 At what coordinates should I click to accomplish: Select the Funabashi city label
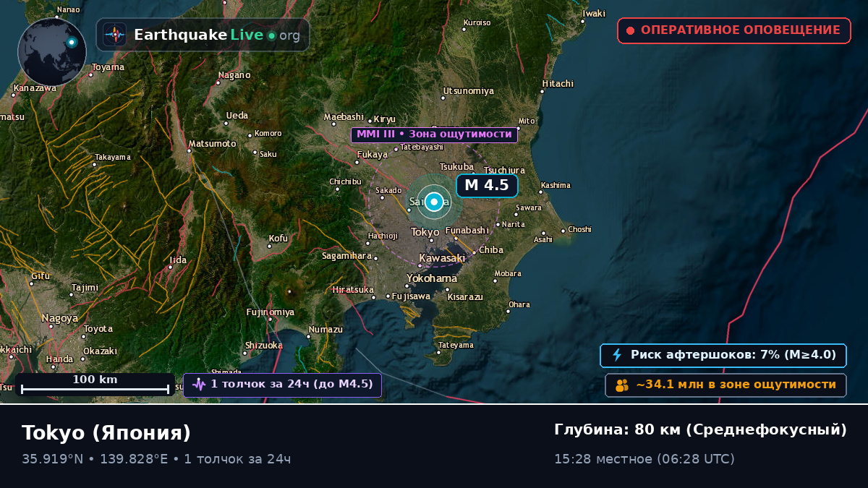[x=467, y=231]
